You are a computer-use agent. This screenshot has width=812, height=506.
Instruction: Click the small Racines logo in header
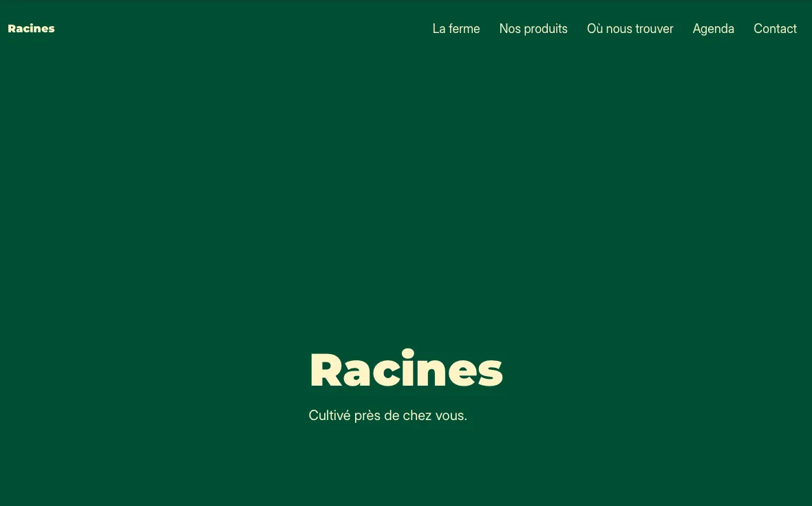tap(31, 28)
